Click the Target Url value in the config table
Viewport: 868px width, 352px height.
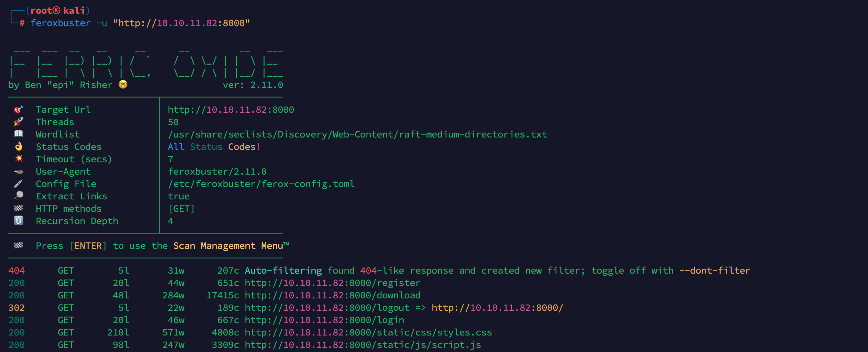[x=231, y=110]
